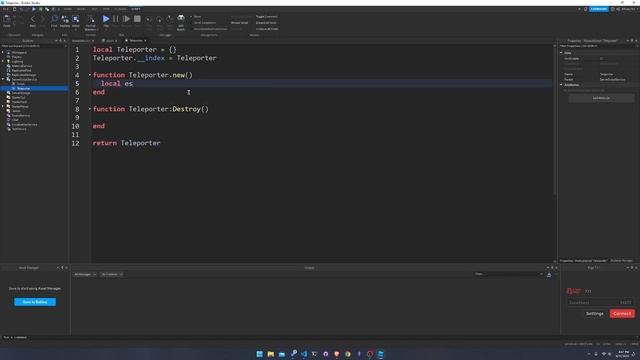Open Rojo Settings
The image size is (640, 360).
[595, 313]
